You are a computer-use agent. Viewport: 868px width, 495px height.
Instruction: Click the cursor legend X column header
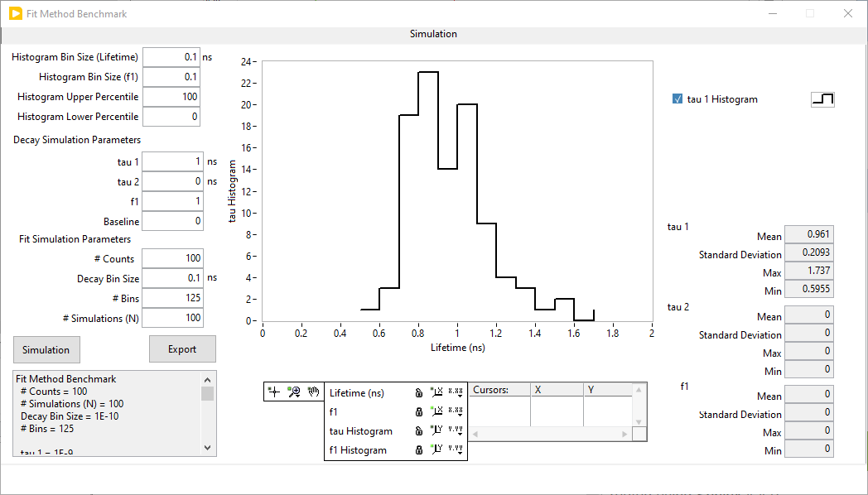point(557,390)
